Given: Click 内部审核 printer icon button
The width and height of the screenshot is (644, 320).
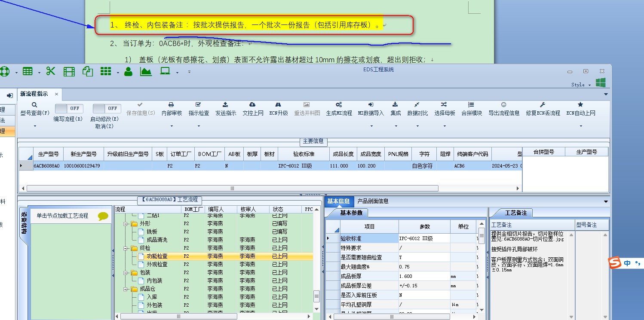Looking at the screenshot, I should click(172, 109).
